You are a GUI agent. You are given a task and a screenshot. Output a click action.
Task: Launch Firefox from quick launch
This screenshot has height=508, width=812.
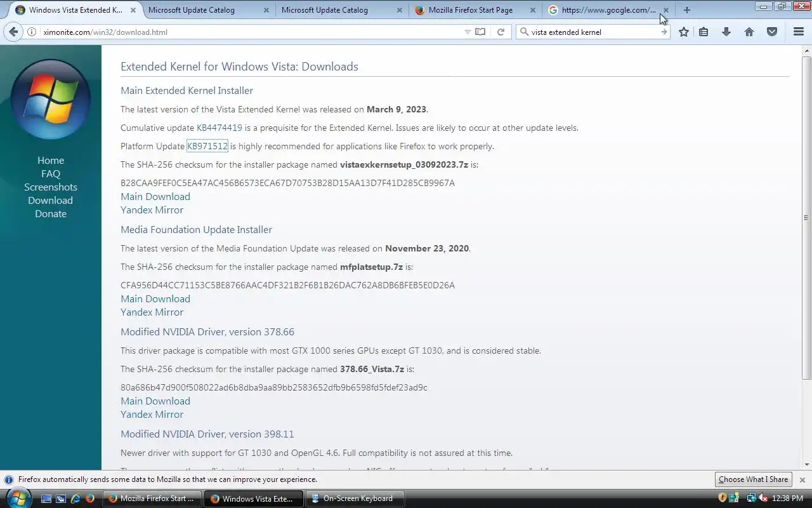(89, 498)
